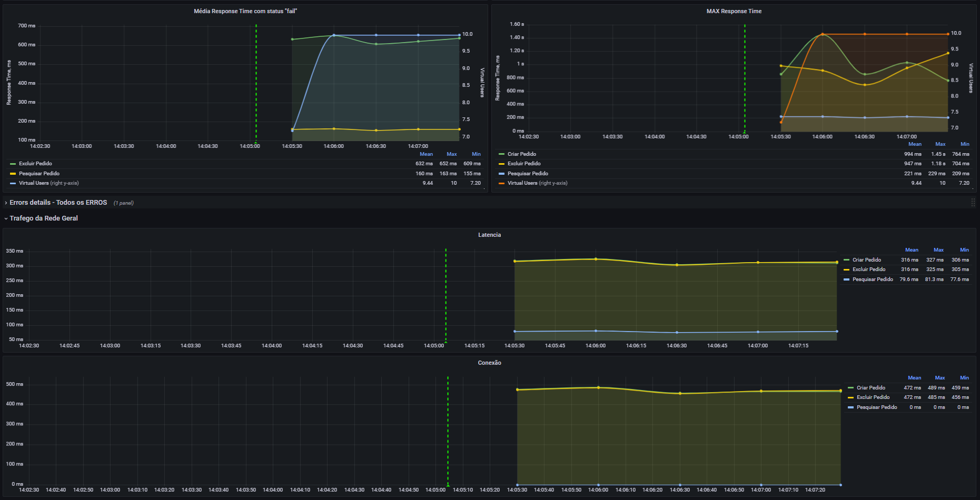This screenshot has height=500, width=980.
Task: Click the green color swatch for Criar Pedido in the Latencia legend
Action: click(x=846, y=260)
